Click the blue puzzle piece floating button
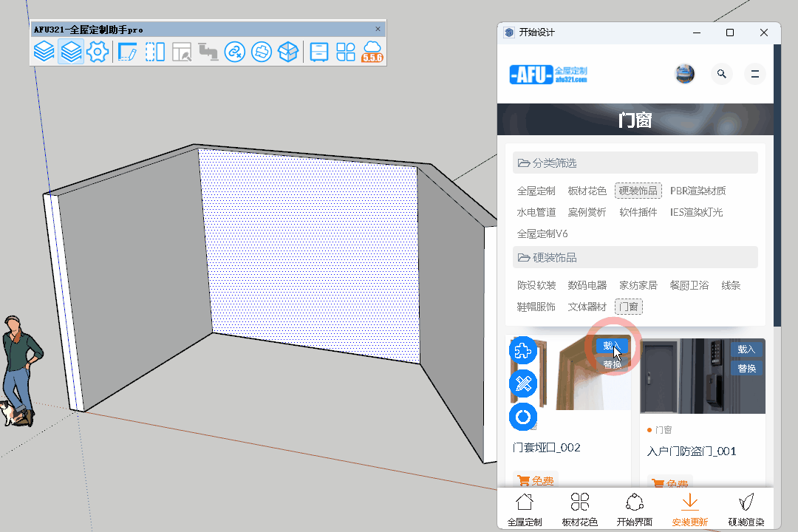The width and height of the screenshot is (798, 532). pyautogui.click(x=523, y=350)
